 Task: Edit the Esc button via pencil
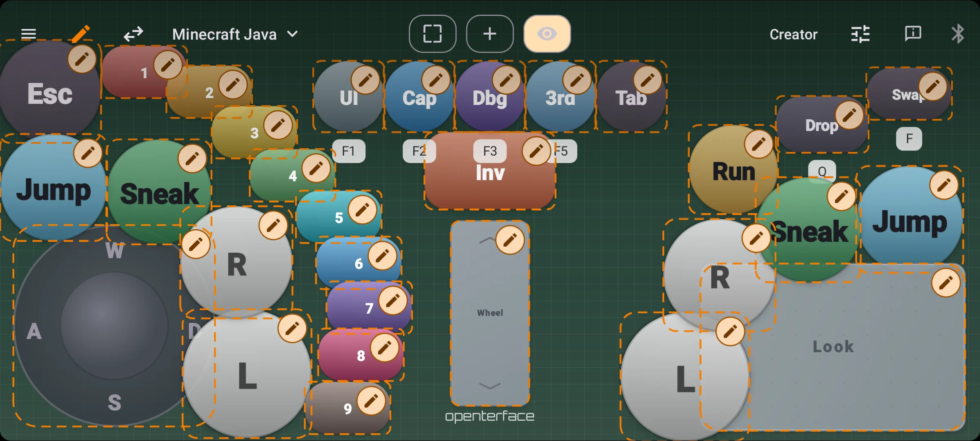point(82,59)
